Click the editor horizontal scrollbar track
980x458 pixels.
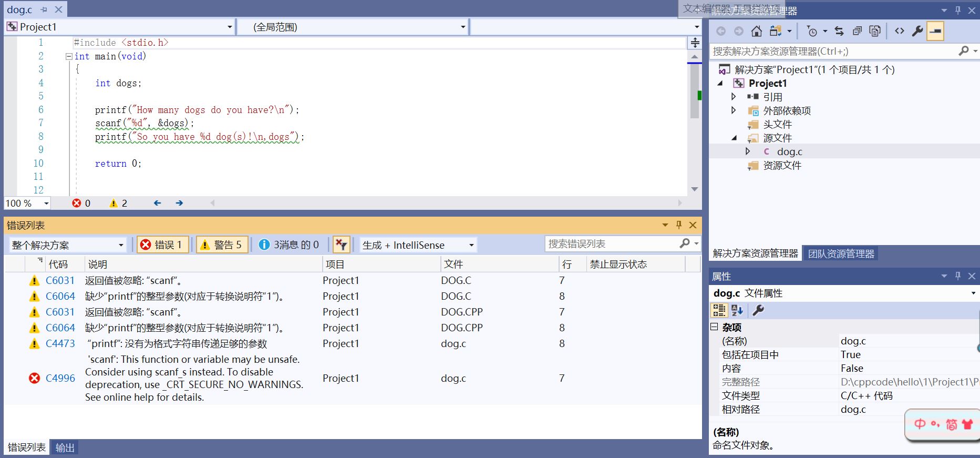(x=447, y=203)
